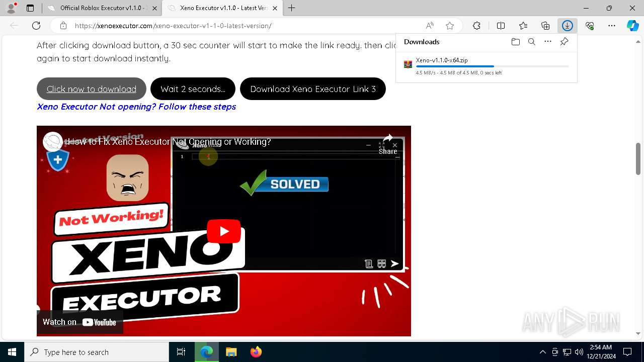
Task: Open Xeno Executor Not opening link
Action: click(x=136, y=107)
